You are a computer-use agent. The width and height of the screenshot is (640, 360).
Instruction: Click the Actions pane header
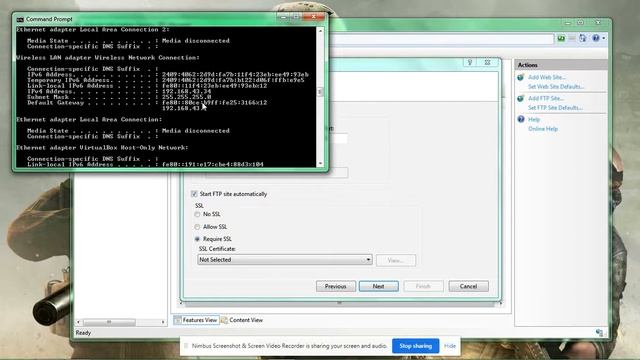click(561, 65)
